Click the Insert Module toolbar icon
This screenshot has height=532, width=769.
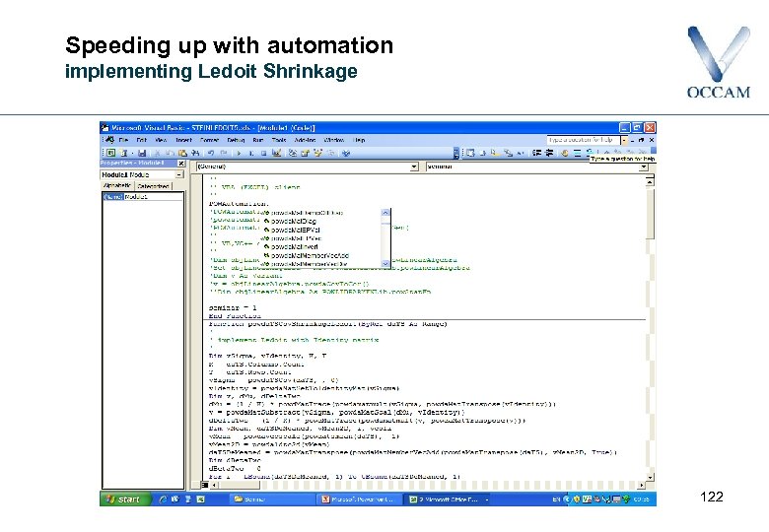pyautogui.click(x=123, y=153)
